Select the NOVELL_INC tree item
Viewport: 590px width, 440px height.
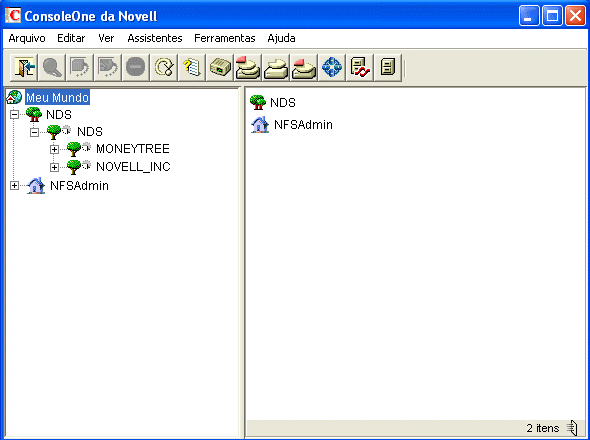click(x=133, y=166)
